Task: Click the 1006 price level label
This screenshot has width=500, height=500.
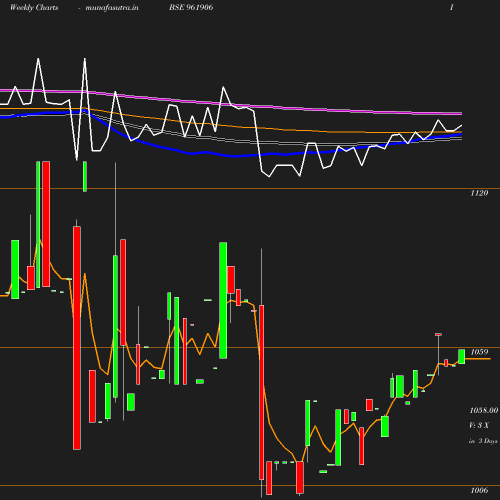Action: (479, 490)
